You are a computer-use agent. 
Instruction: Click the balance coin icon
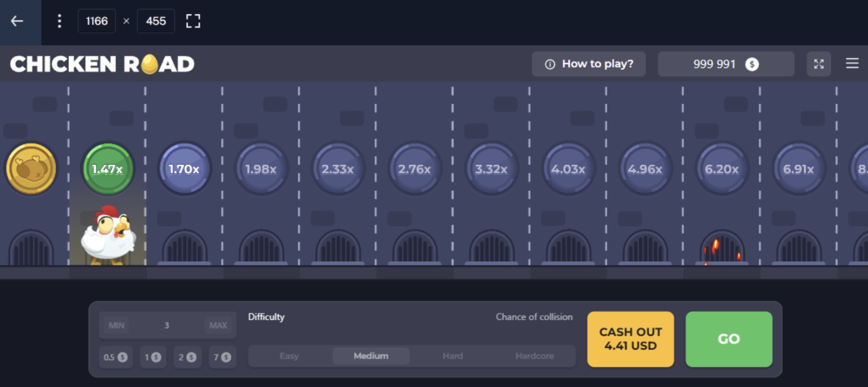point(752,64)
